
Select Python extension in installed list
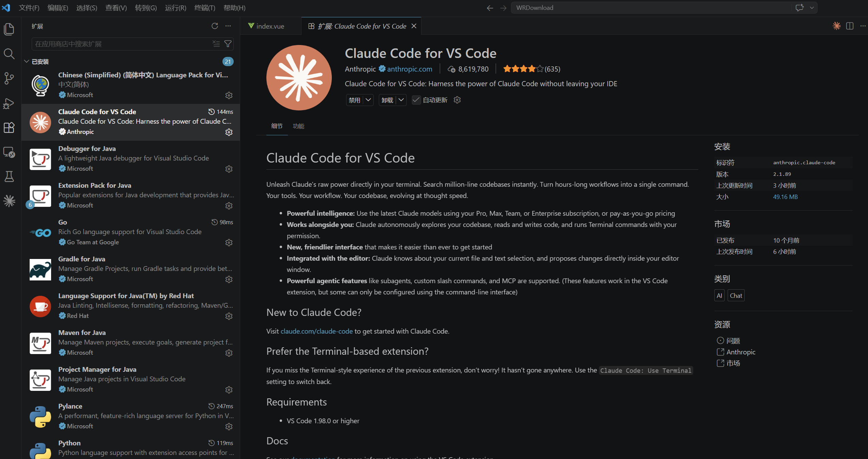click(x=131, y=447)
